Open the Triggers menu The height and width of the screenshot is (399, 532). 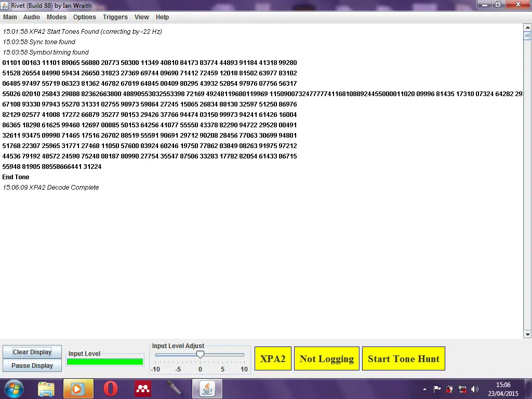[x=115, y=17]
